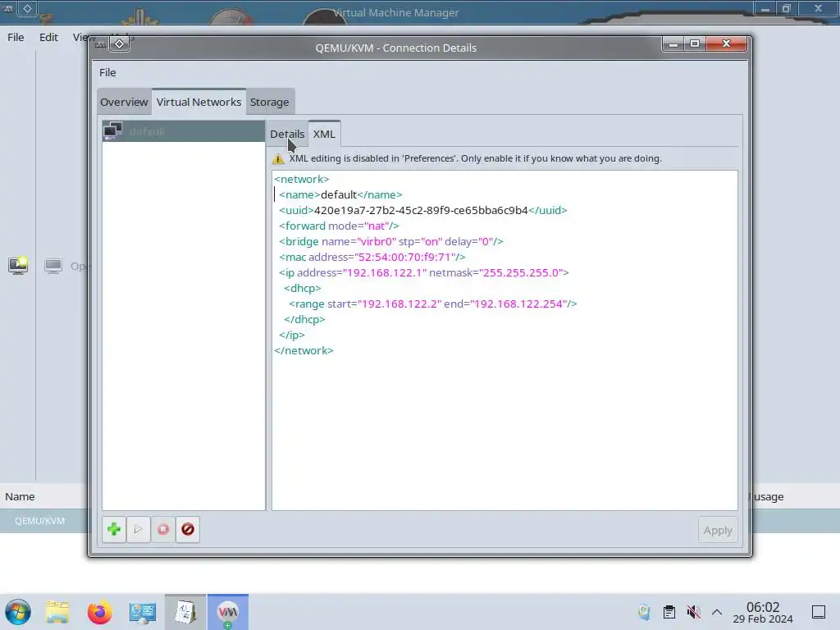Open the File menu in Connection Details

[107, 72]
